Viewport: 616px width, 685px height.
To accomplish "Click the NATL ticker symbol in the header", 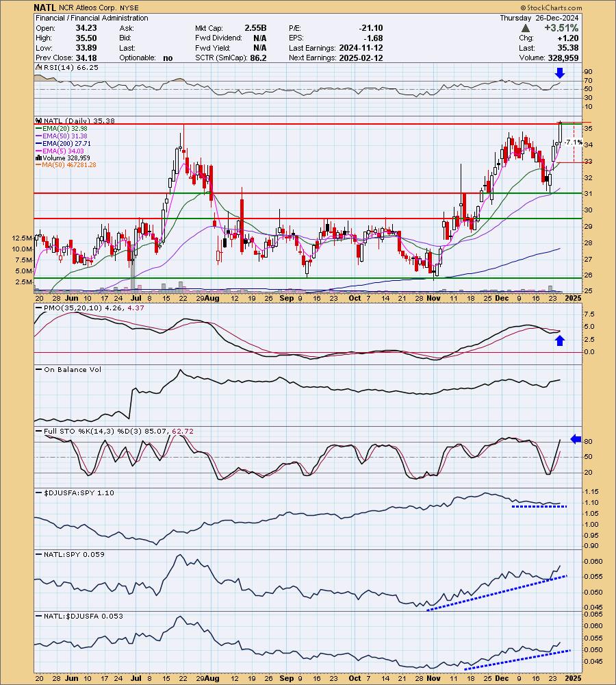I will coord(45,8).
